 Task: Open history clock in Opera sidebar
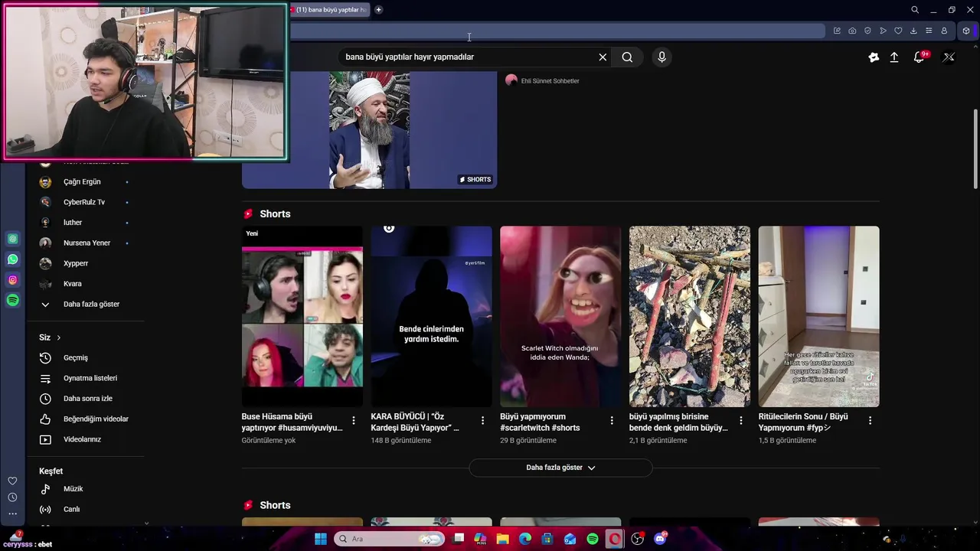point(12,497)
